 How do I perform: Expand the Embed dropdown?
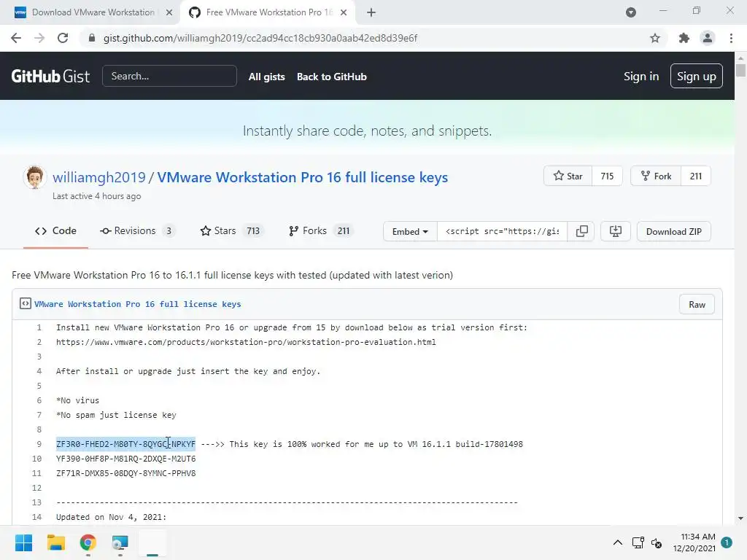410,231
